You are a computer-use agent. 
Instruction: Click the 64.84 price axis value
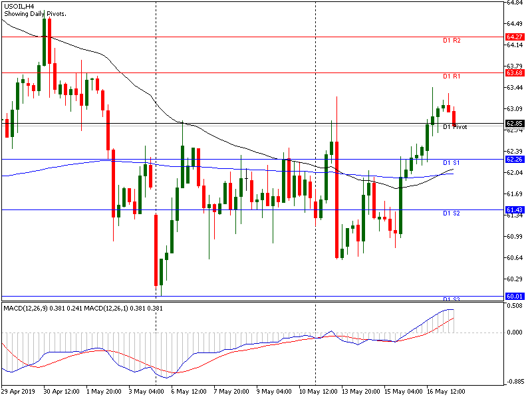coord(515,3)
